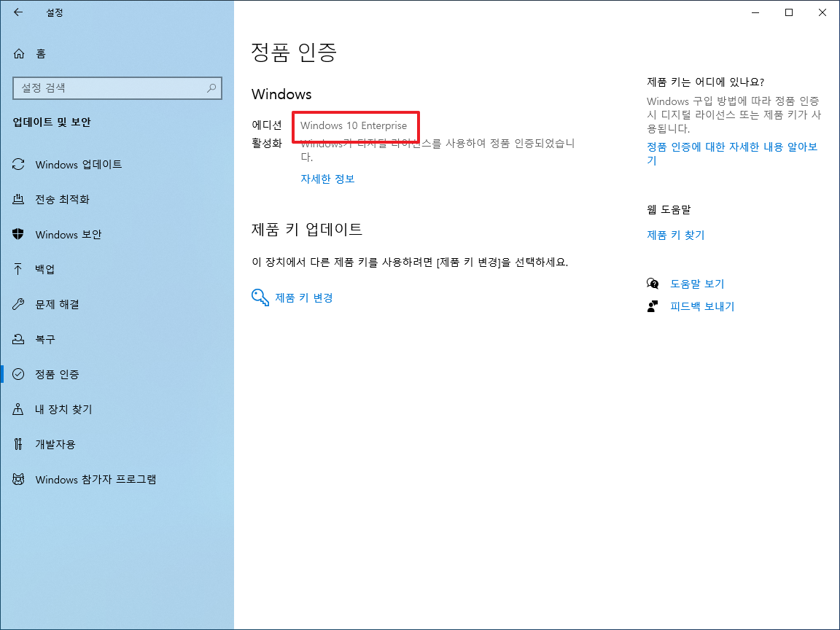Click the 자세한 정보 link
Viewport: 840px width, 630px height.
click(328, 179)
